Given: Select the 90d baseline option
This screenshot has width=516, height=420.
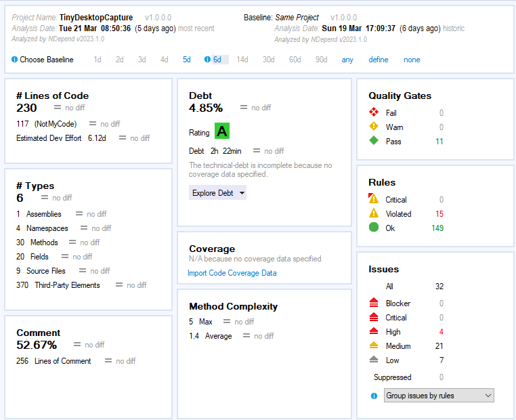Looking at the screenshot, I should (321, 60).
